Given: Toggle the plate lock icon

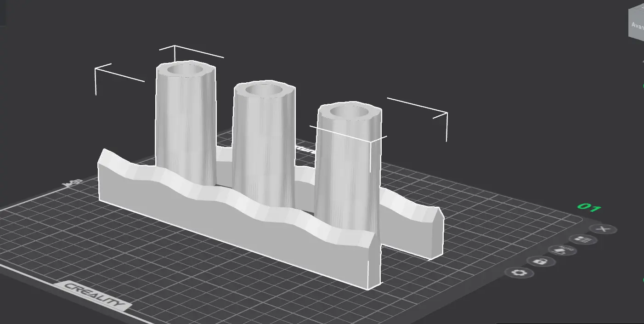Looking at the screenshot, I should pos(541,261).
